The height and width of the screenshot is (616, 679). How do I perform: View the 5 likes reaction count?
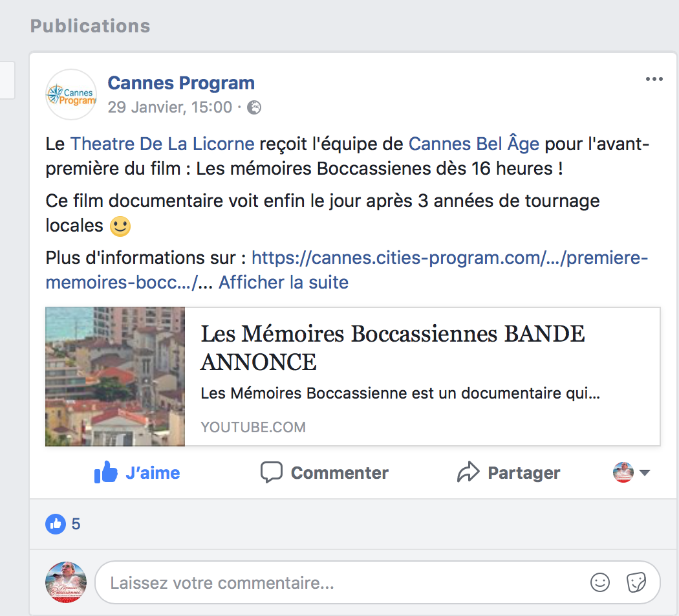(63, 524)
